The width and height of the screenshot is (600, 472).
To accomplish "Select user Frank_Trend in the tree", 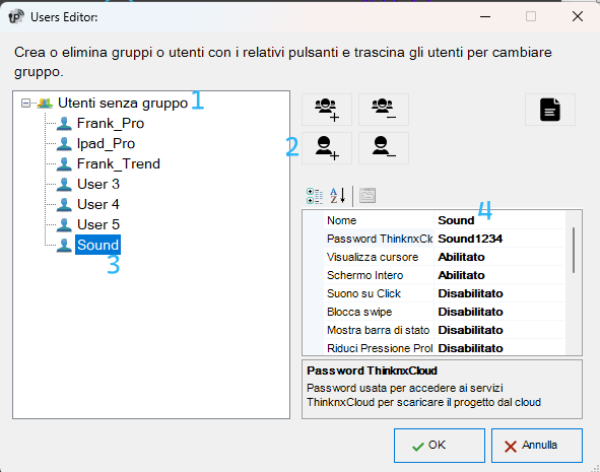I will (118, 164).
